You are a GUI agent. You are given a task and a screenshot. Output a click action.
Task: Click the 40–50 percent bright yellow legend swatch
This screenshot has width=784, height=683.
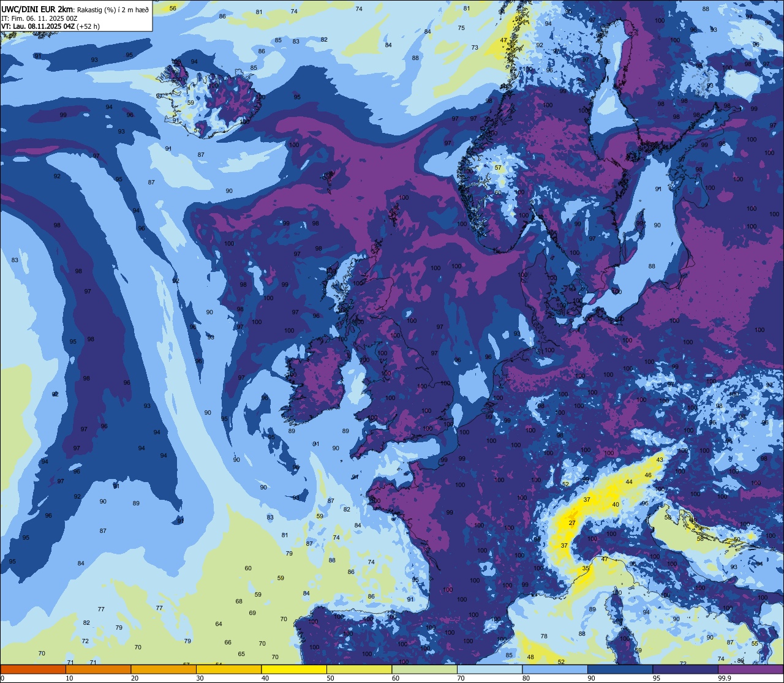click(x=294, y=669)
